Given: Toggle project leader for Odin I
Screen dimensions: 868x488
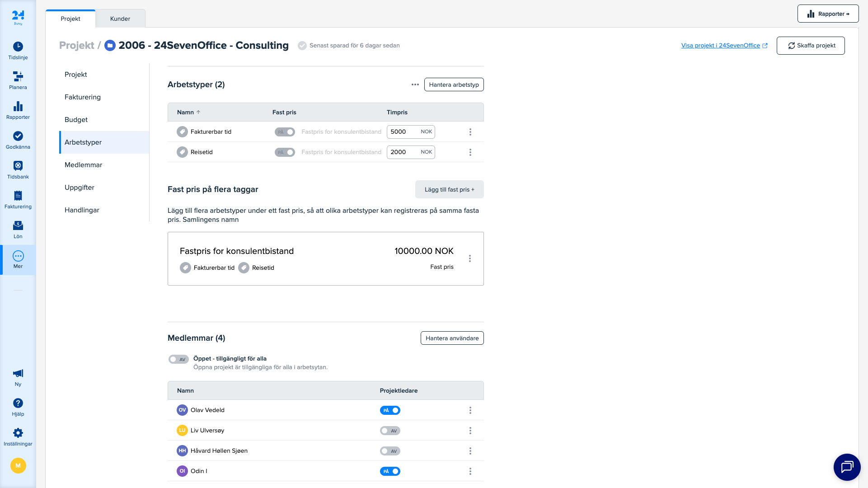Looking at the screenshot, I should coord(390,471).
